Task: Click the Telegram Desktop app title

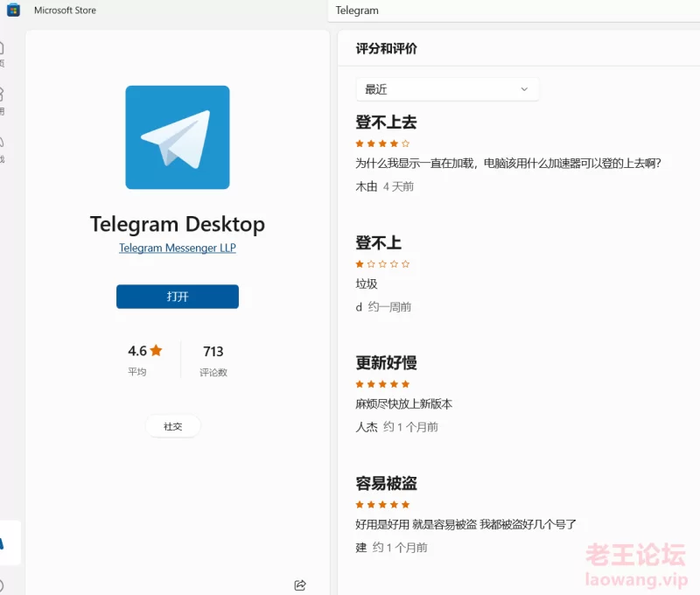Action: (178, 224)
